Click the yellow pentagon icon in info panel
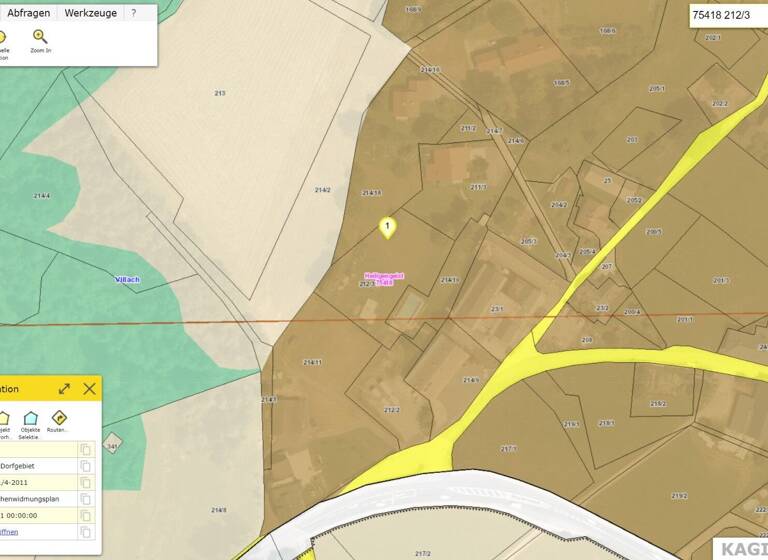This screenshot has width=768, height=560. click(x=3, y=418)
